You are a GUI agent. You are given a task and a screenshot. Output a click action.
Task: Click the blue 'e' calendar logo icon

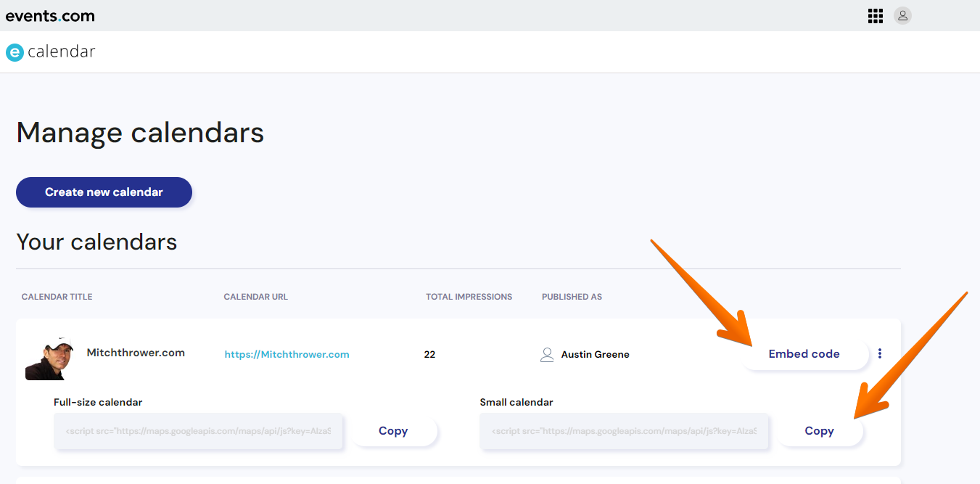coord(15,52)
